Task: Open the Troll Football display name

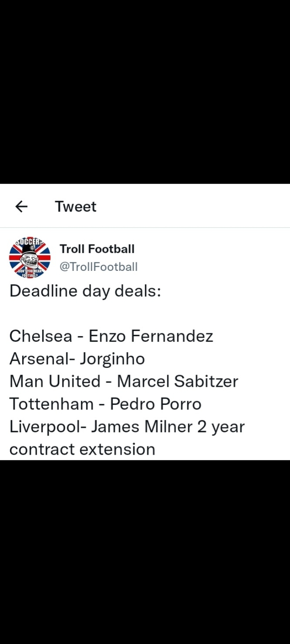Action: 97,249
